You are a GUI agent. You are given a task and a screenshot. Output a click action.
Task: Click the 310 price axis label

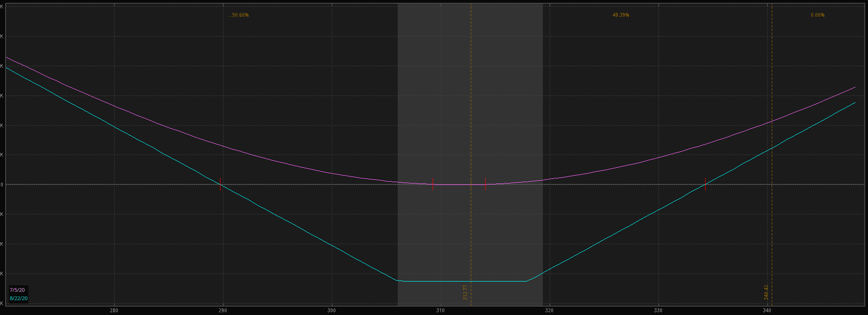[441, 310]
